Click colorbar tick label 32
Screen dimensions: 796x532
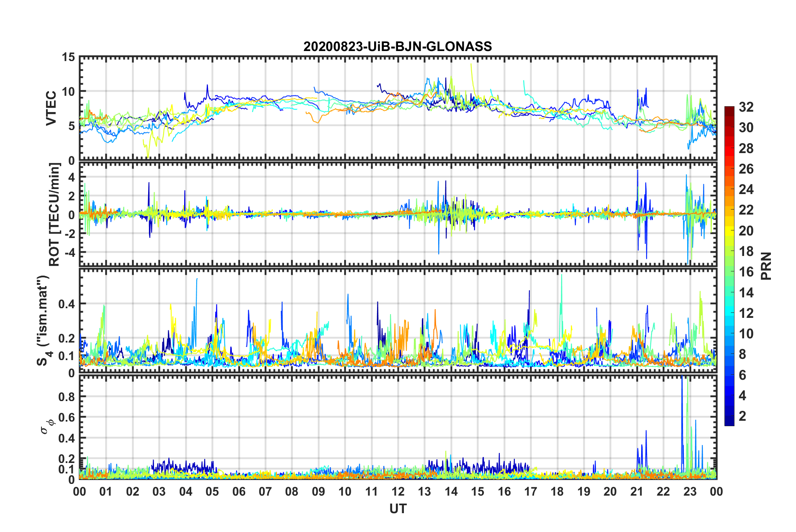click(746, 107)
